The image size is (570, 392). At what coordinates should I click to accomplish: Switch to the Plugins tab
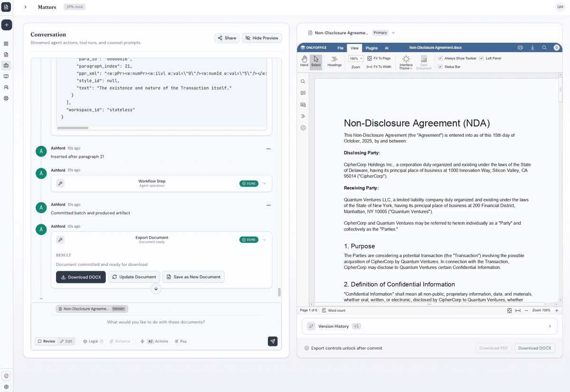tap(371, 48)
